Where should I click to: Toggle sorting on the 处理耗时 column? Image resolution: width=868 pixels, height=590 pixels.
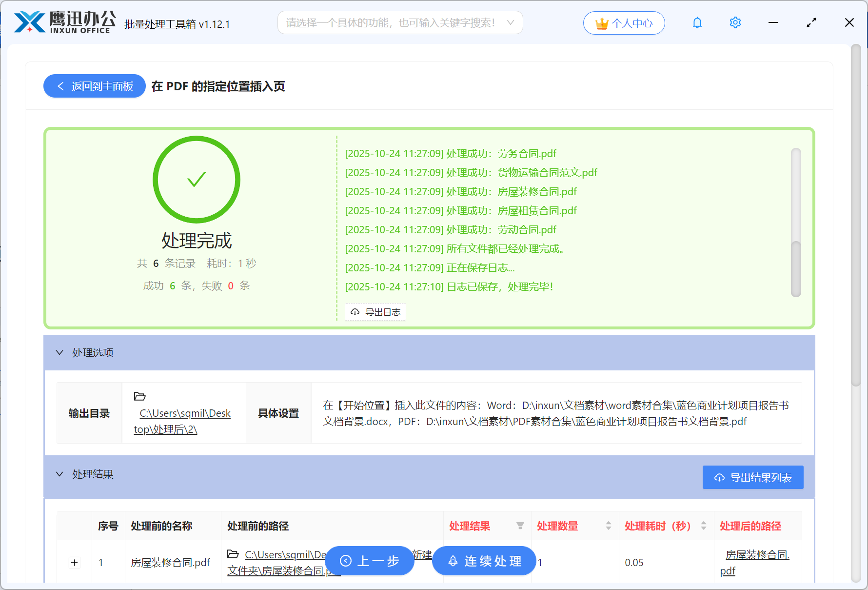click(x=703, y=526)
